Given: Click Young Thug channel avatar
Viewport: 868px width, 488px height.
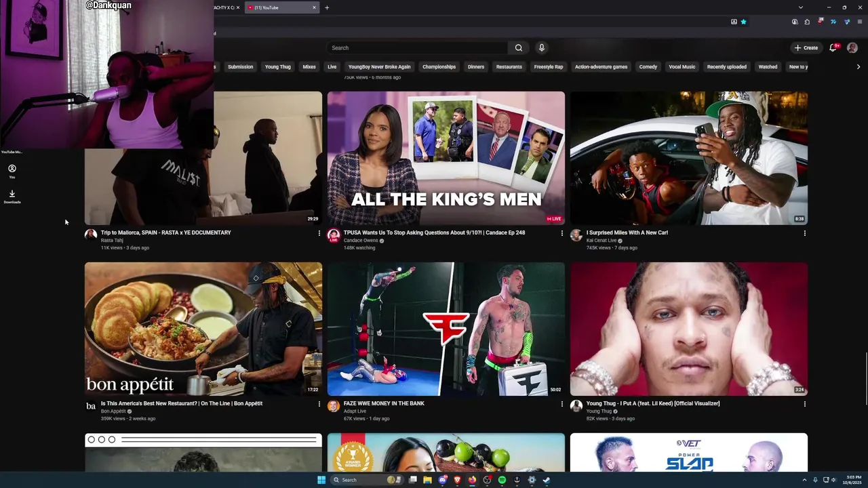Looking at the screenshot, I should [576, 406].
